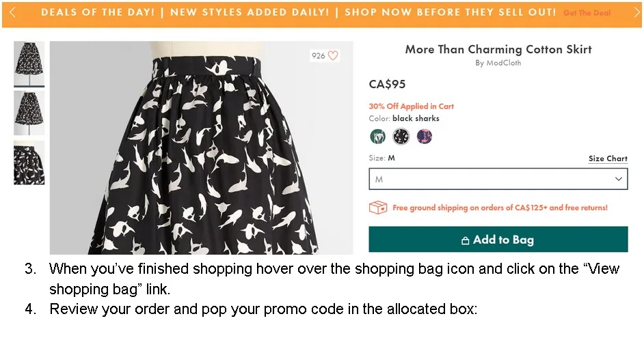Click the shipping box icon
Screen dimensions: 644x340
(x=378, y=208)
